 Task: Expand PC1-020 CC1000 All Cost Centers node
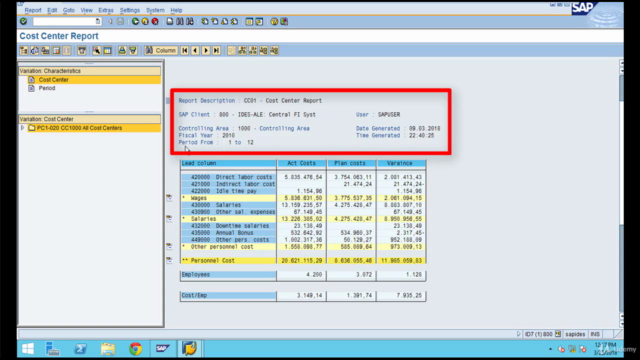tap(22, 128)
